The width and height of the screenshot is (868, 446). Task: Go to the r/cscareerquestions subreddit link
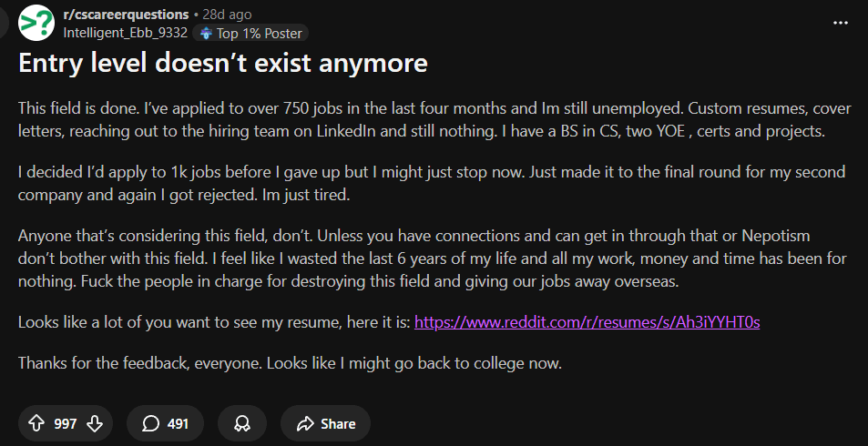point(126,15)
